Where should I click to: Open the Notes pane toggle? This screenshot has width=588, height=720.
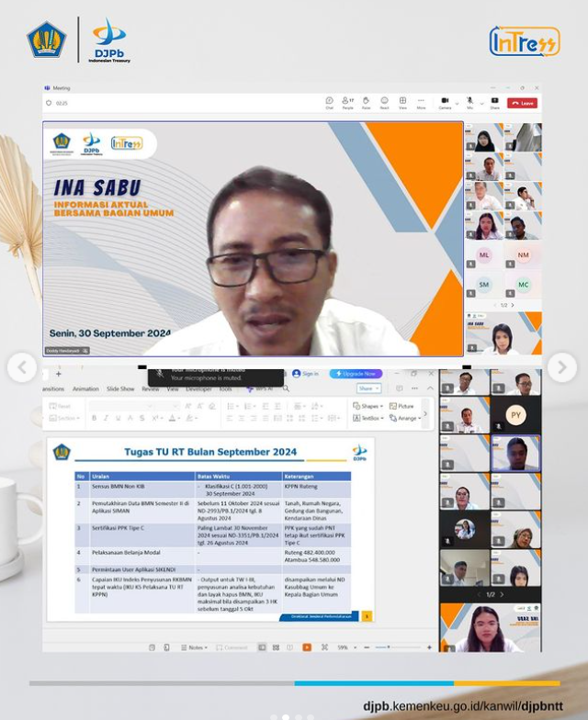pos(195,647)
